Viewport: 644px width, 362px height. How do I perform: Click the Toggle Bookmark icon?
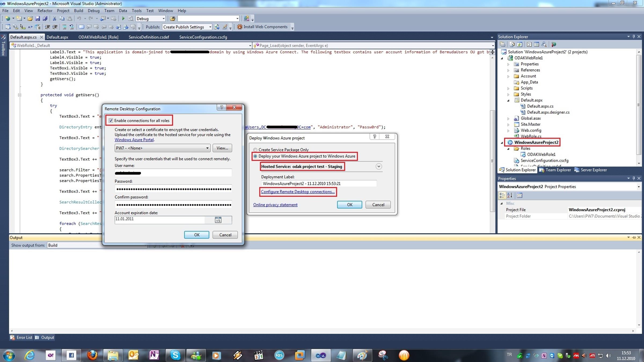pyautogui.click(x=81, y=27)
